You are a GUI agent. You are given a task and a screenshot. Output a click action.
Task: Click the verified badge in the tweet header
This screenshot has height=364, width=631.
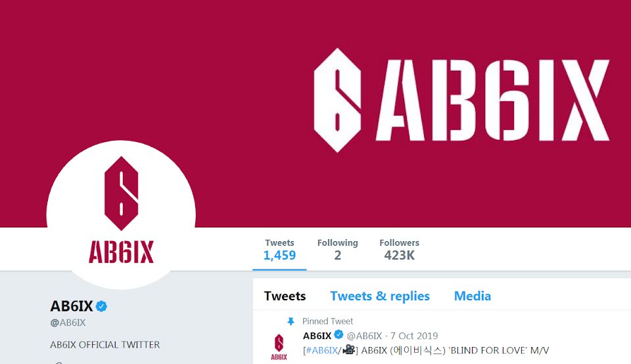click(339, 334)
